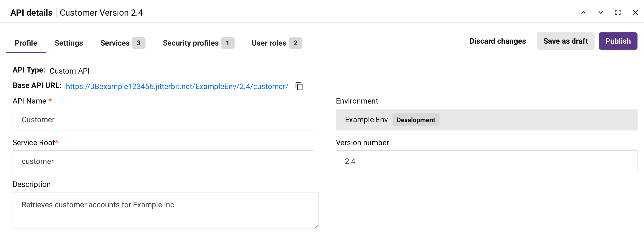Click the Environment field showing Example Env
644x237 pixels.
pos(486,120)
